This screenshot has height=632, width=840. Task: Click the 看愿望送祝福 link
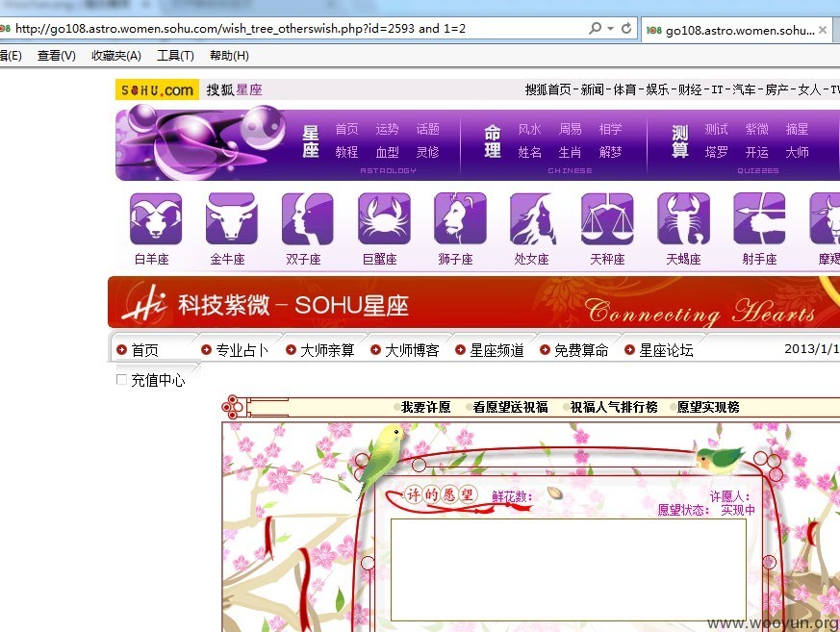(x=510, y=407)
